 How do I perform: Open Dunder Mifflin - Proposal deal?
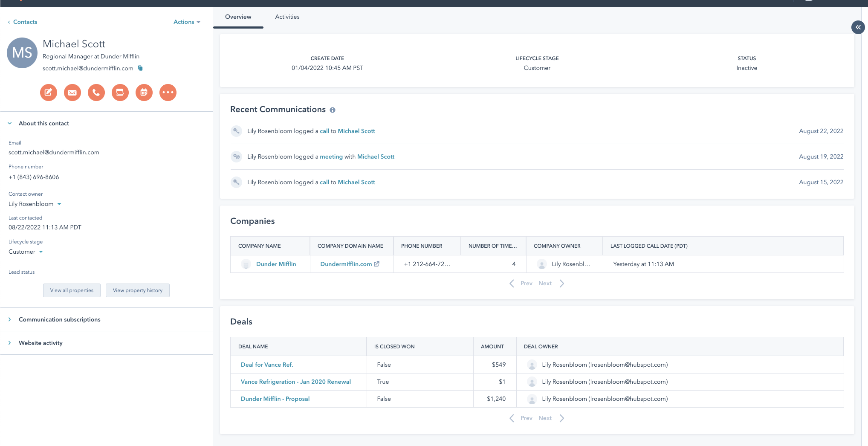[275, 399]
